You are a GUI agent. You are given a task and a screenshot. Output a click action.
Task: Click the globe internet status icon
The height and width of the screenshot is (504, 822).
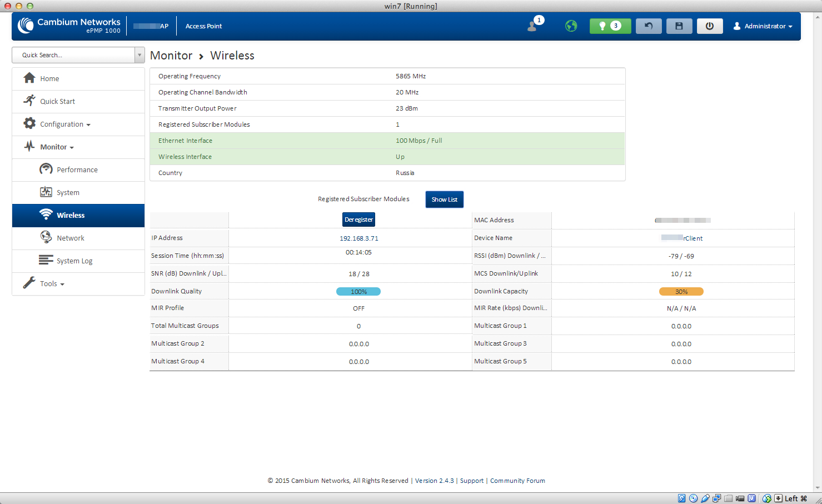click(x=571, y=26)
